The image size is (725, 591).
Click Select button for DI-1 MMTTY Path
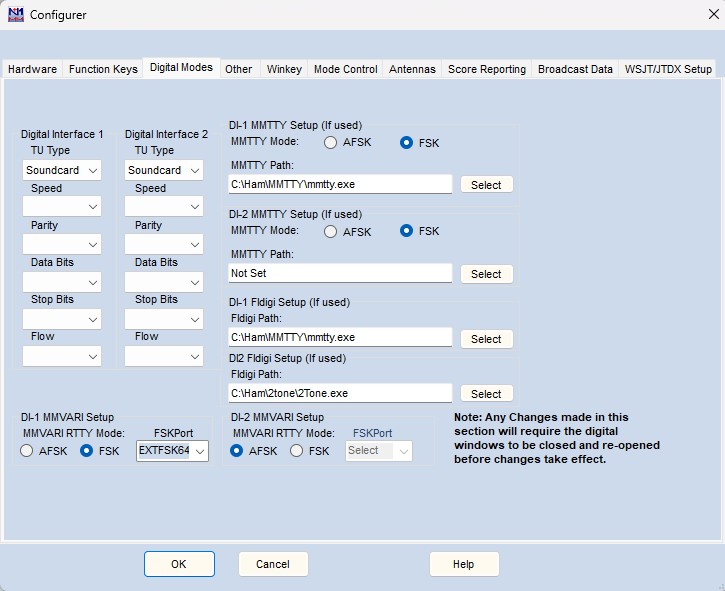click(486, 185)
